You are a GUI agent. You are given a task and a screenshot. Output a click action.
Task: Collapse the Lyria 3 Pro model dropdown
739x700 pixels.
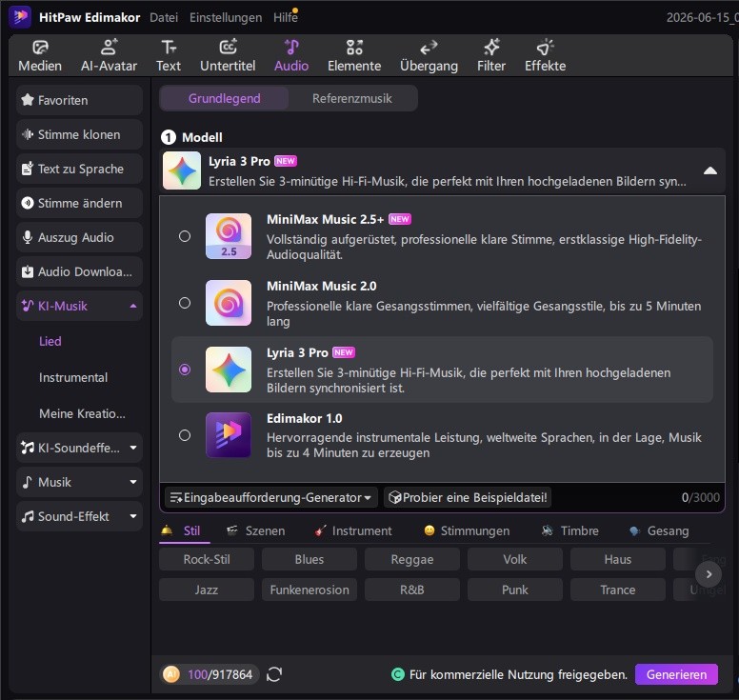tap(710, 170)
